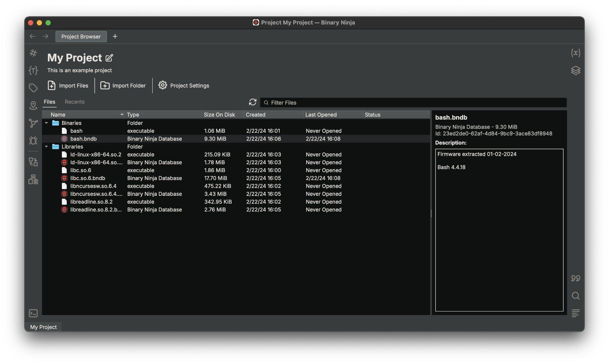The image size is (609, 364).
Task: Sort files by Name column header
Action: [83, 115]
